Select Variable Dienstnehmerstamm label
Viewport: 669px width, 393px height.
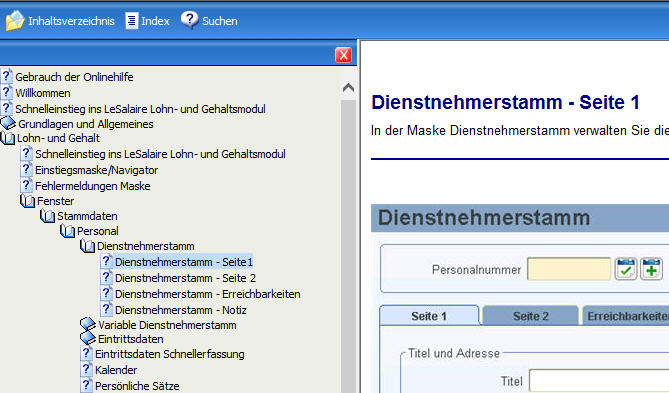[x=167, y=325]
